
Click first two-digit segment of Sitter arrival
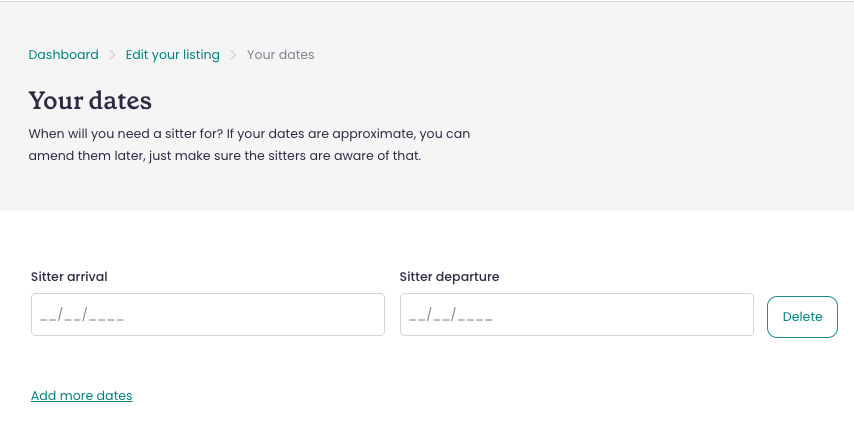[x=48, y=316]
